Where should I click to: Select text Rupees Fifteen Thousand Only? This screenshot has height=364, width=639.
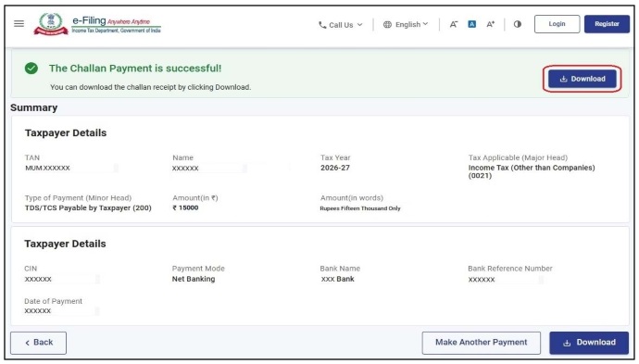point(360,208)
